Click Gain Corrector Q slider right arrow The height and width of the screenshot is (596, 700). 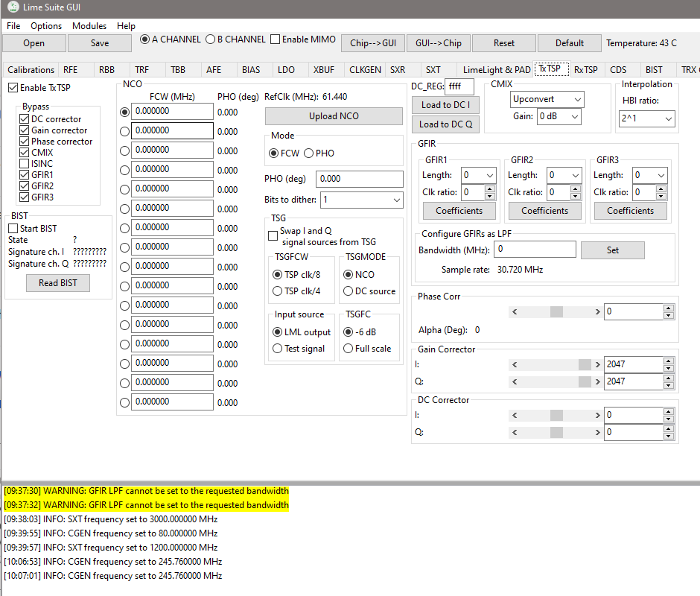click(x=596, y=382)
